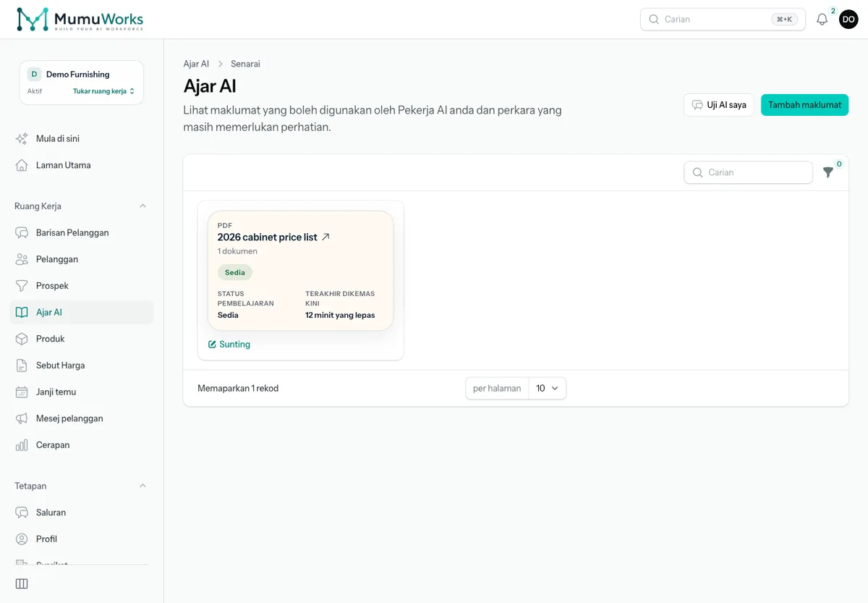
Task: Collapse the Ruang Kerja section
Action: (x=142, y=206)
